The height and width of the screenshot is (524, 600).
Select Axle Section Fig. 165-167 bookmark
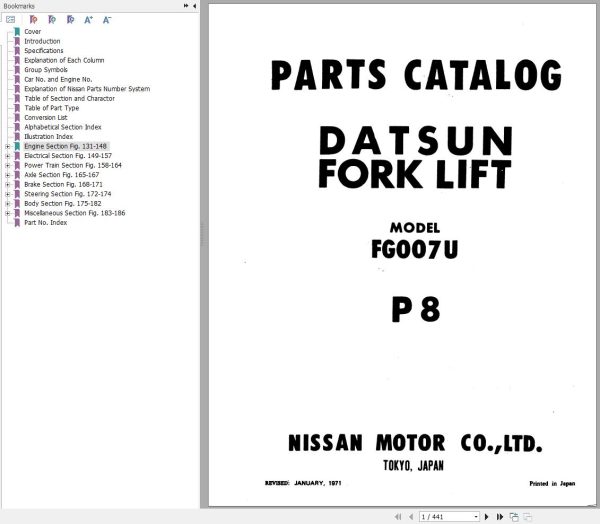62,175
